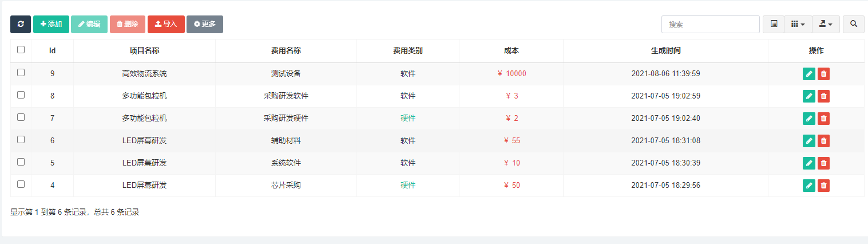Click the 测试设备 cost name cell
868x244 pixels.
pos(286,73)
